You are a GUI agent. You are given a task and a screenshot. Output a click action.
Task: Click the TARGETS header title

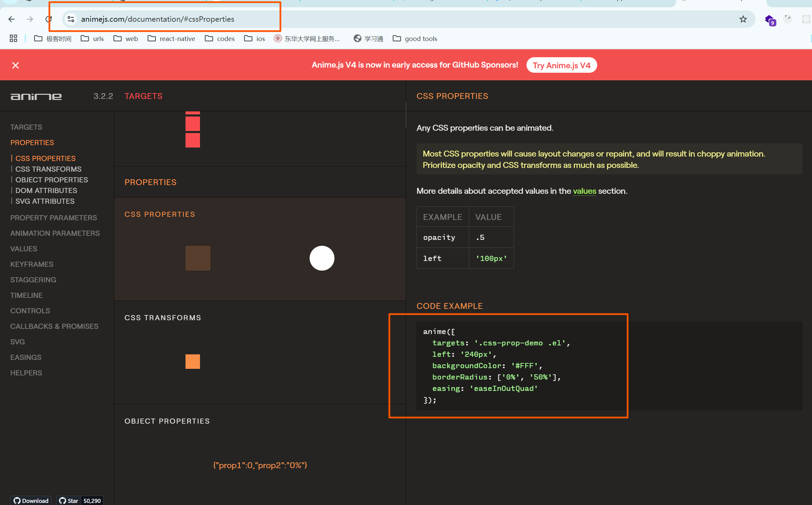tap(143, 96)
